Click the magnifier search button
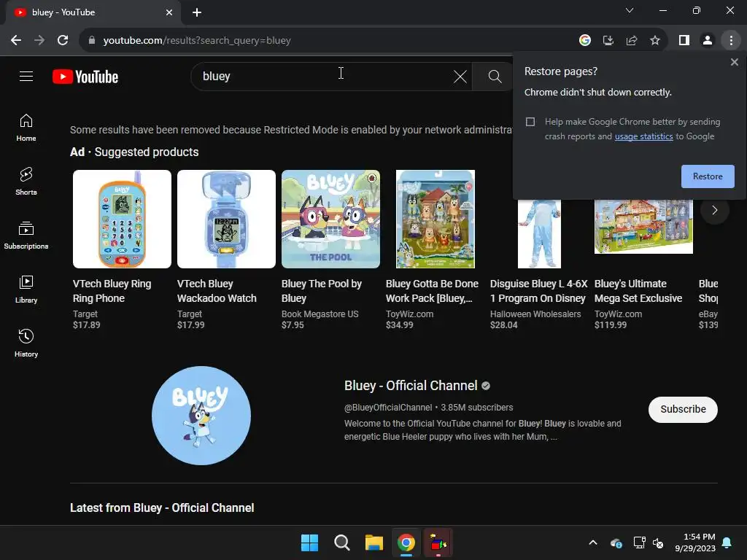 [x=495, y=76]
